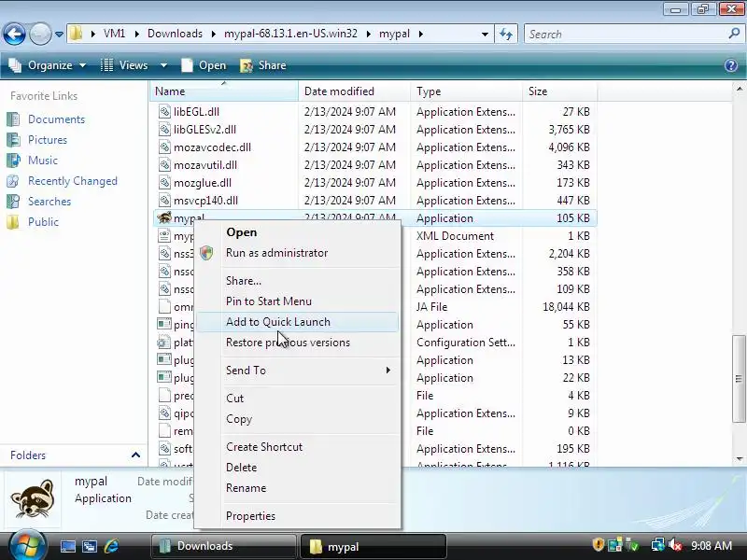Screen dimensions: 747x560
Task: Click the scrollbar down arrow
Action: (740, 458)
